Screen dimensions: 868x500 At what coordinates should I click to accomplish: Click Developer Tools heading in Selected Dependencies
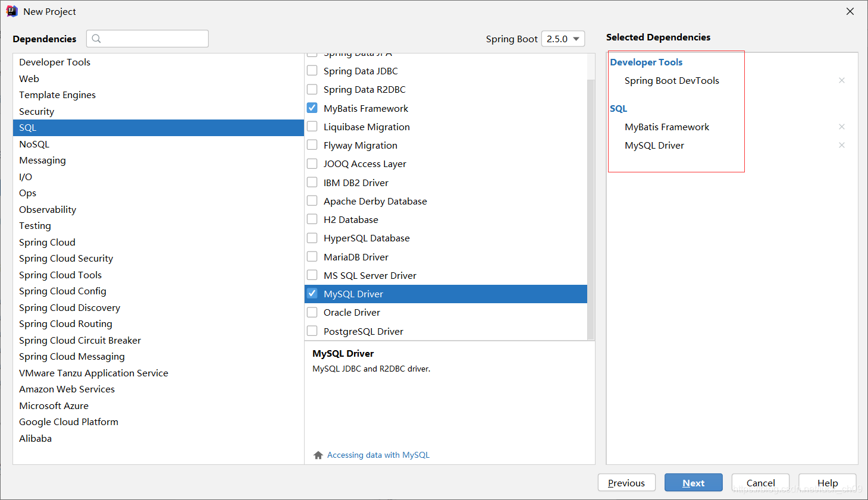click(646, 62)
